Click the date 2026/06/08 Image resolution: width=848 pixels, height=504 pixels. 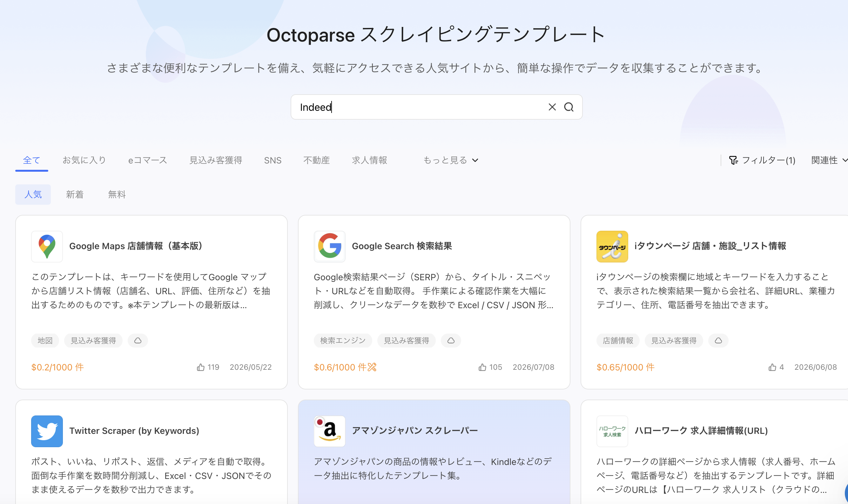point(815,367)
